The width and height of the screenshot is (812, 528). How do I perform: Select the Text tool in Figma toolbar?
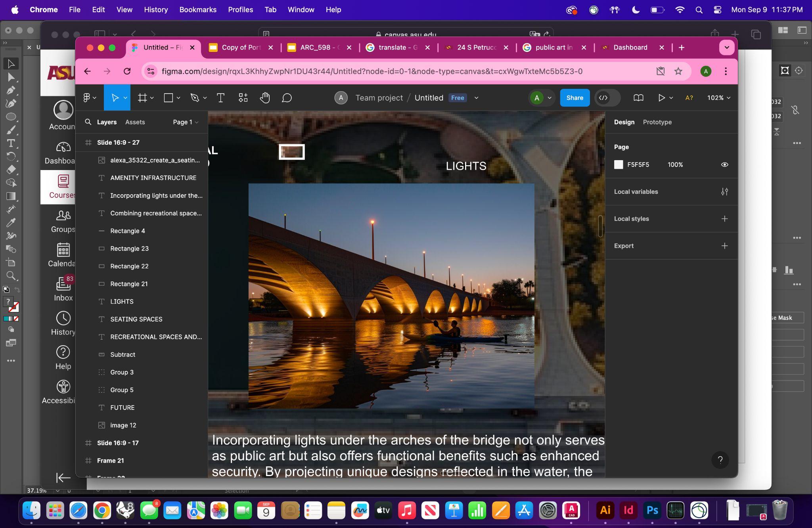click(220, 98)
